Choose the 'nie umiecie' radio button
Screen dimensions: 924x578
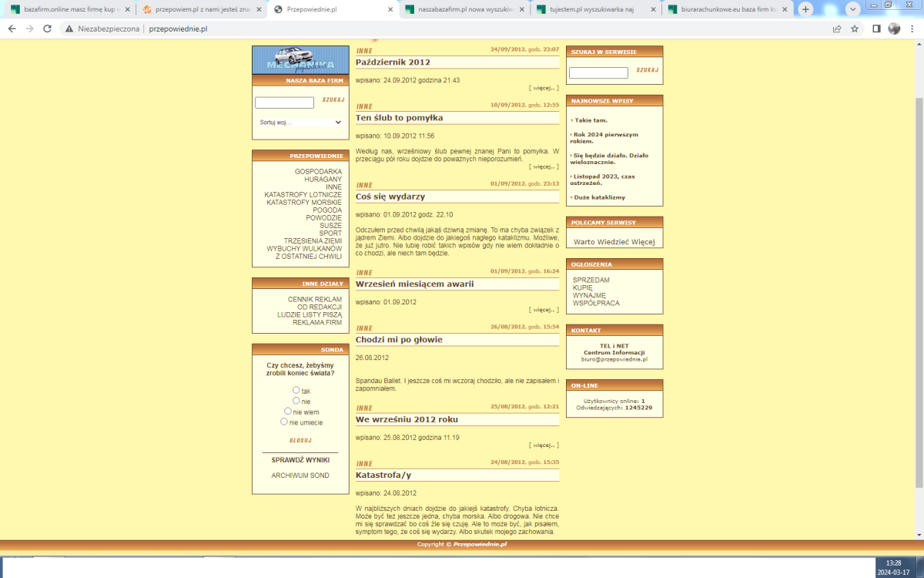pos(284,422)
